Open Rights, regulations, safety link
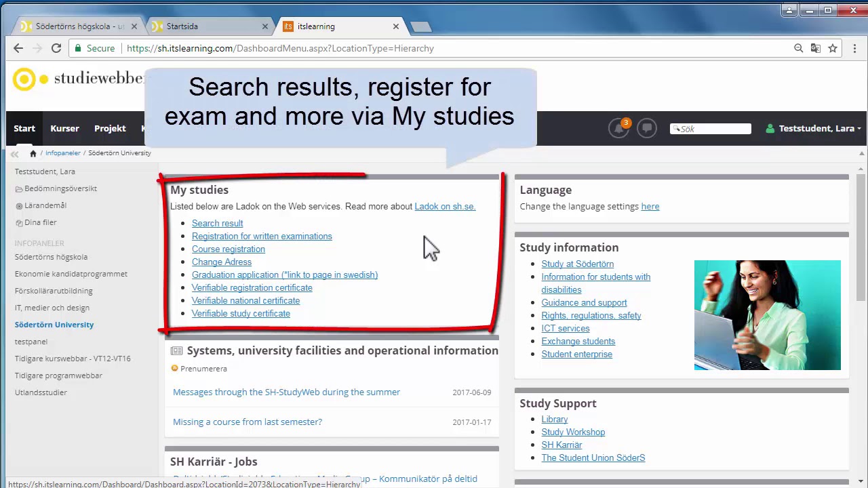Image resolution: width=868 pixels, height=488 pixels. pyautogui.click(x=591, y=315)
